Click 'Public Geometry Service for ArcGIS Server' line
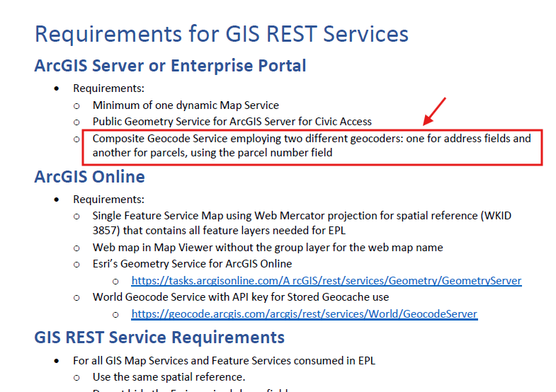This screenshot has width=556, height=392. point(232,122)
